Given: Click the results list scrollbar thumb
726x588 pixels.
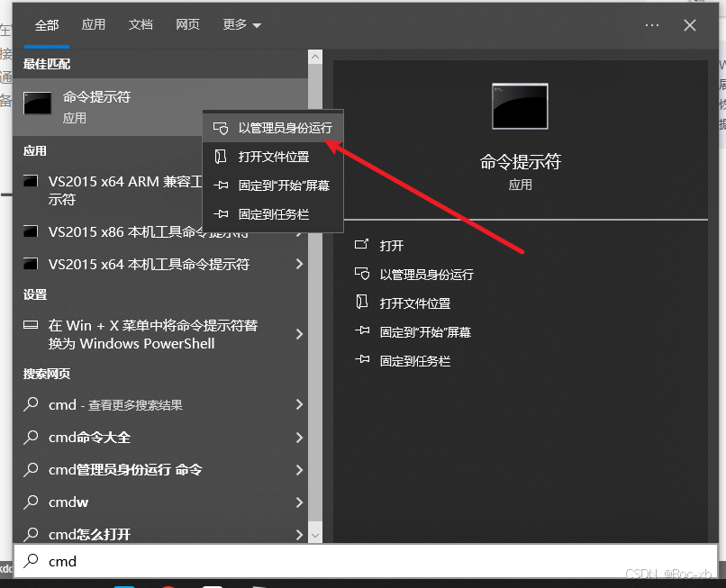Looking at the screenshot, I should [x=315, y=292].
